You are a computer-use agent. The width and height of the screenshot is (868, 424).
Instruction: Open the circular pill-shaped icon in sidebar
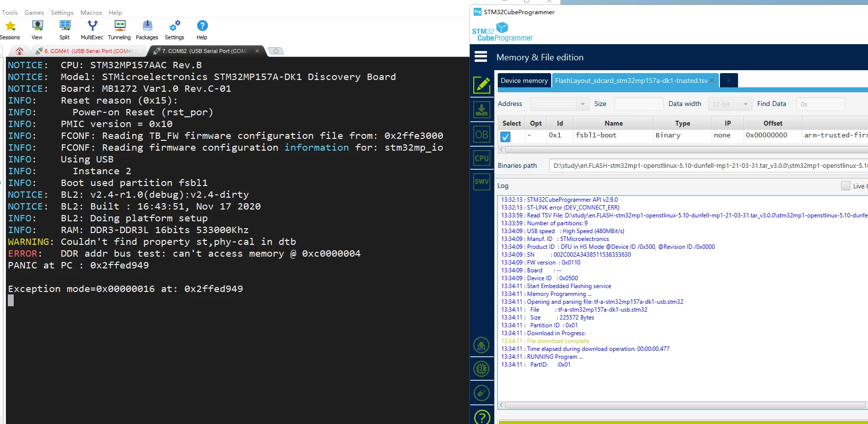pyautogui.click(x=482, y=393)
